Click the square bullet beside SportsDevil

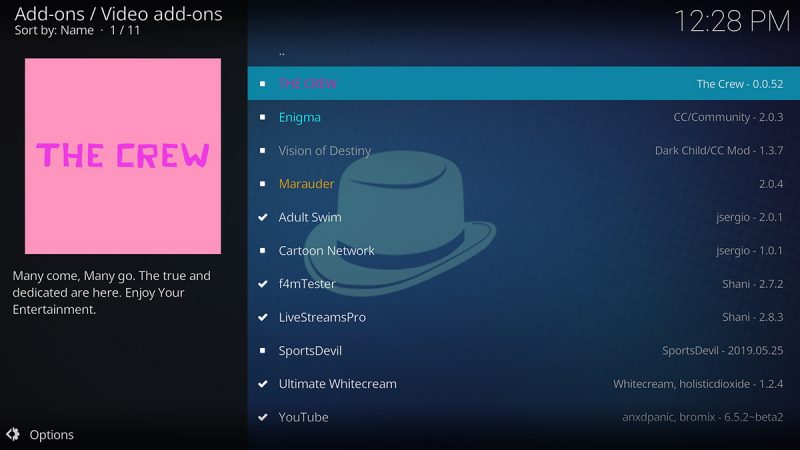(x=262, y=351)
